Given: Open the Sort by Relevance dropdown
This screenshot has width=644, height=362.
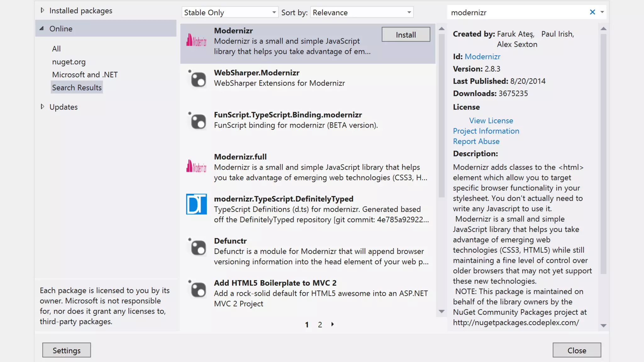Looking at the screenshot, I should [362, 13].
